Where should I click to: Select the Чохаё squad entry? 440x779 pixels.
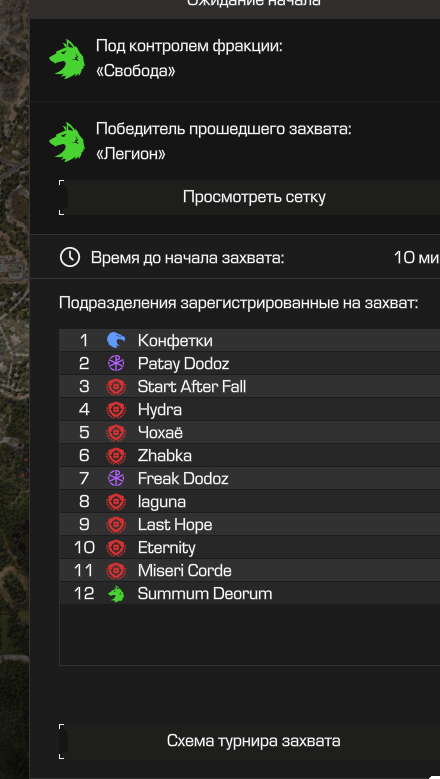[250, 432]
